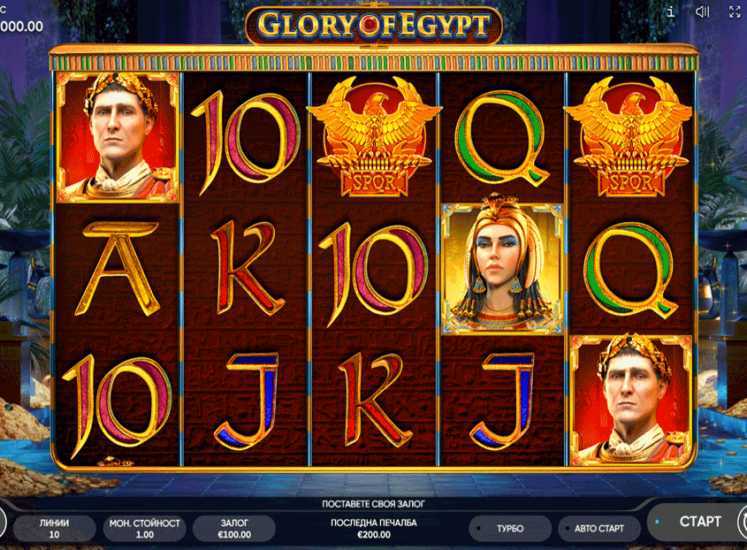Toggle the ТУРБО mode

(510, 529)
